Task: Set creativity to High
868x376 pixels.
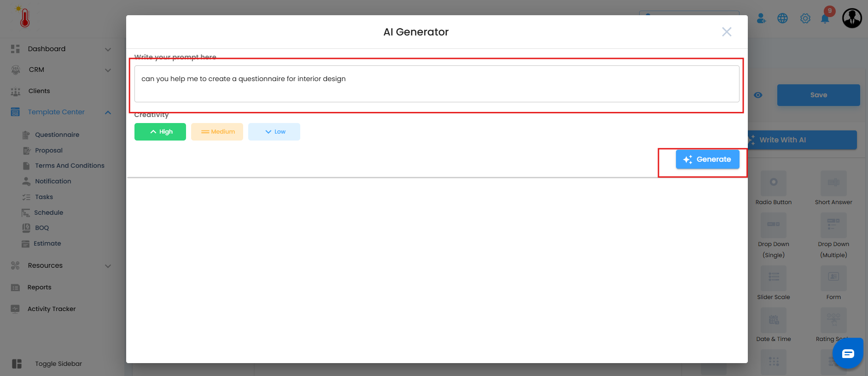Action: click(x=160, y=132)
